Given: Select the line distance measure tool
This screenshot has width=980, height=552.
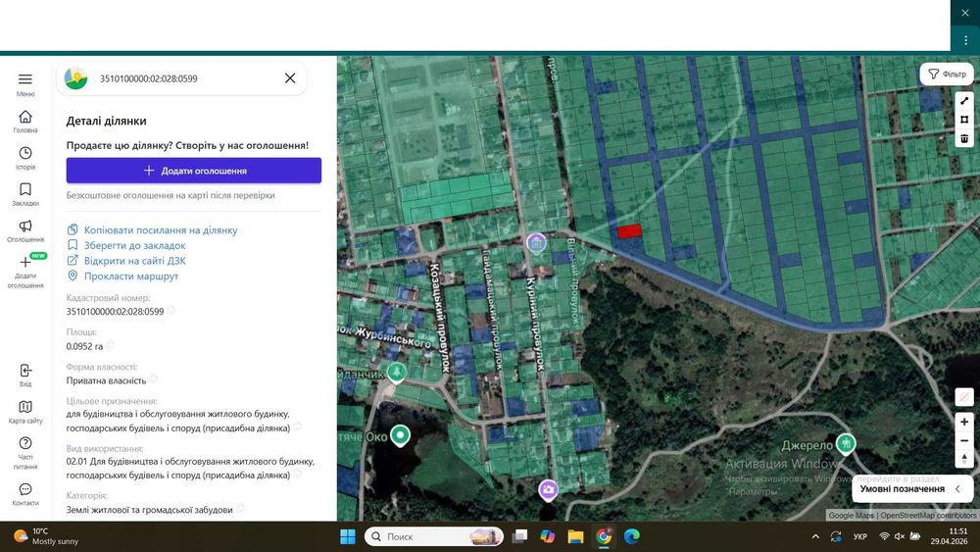Looking at the screenshot, I should [964, 101].
